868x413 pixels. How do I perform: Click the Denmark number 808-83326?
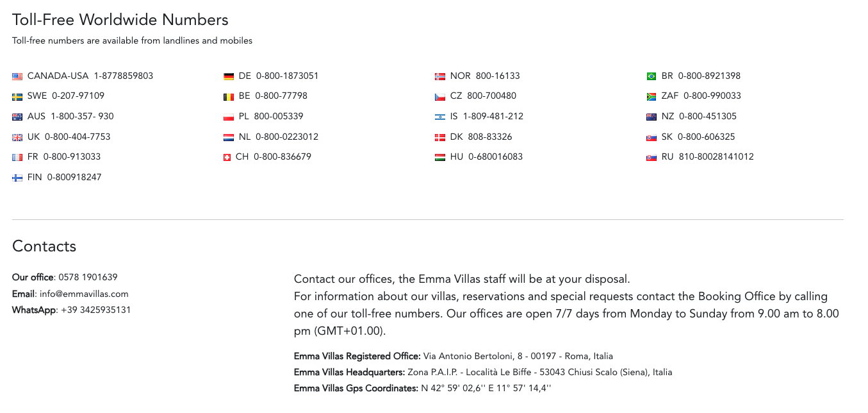(x=490, y=137)
